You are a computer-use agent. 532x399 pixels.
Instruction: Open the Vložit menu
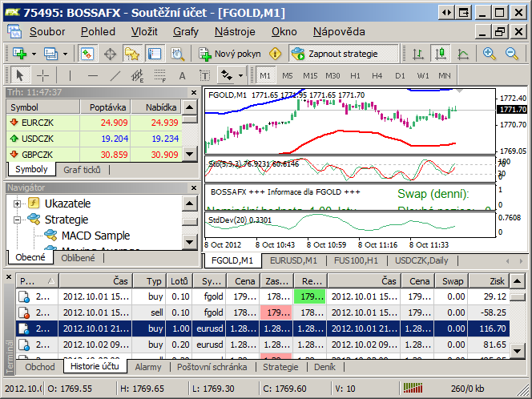pos(144,31)
